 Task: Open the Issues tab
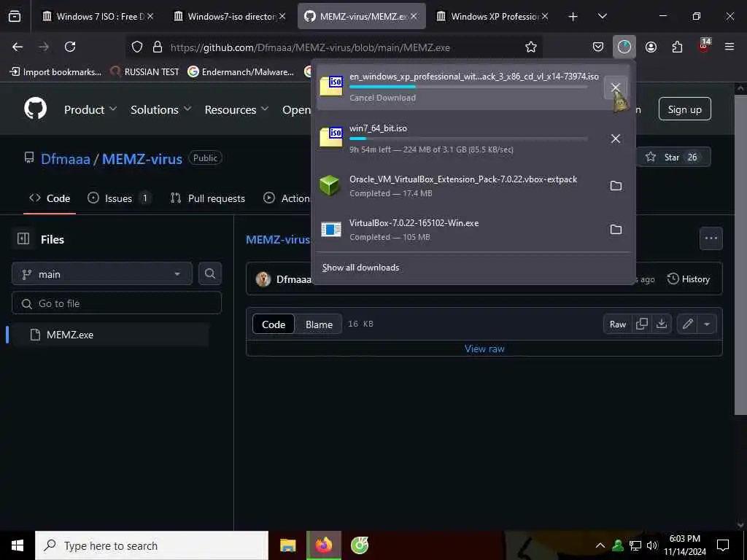pos(119,198)
